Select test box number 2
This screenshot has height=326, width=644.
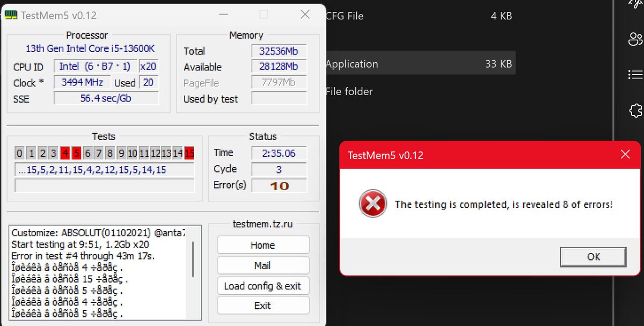click(x=42, y=153)
